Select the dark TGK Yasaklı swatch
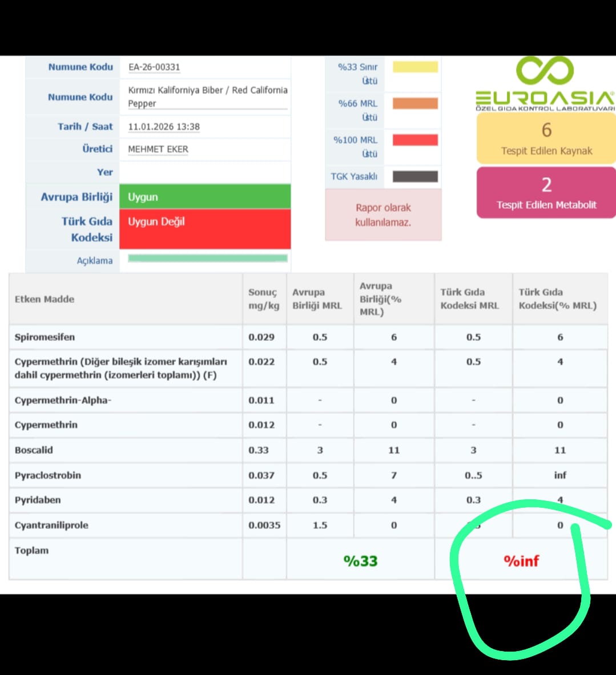 coord(415,176)
